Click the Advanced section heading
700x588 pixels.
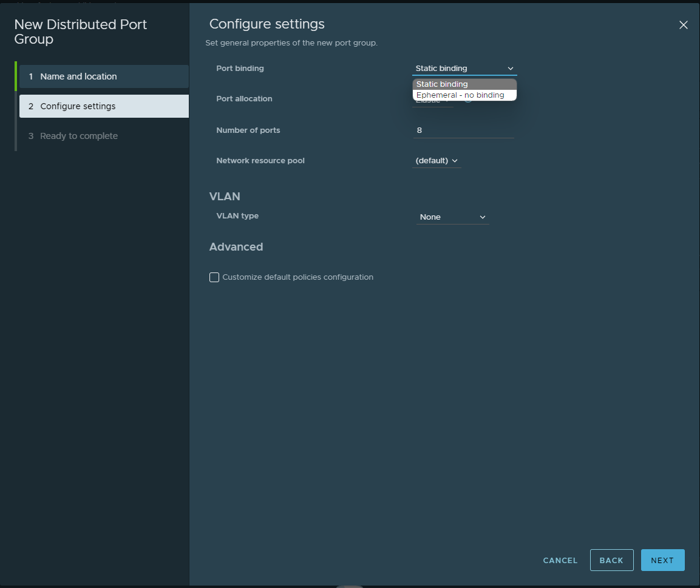236,247
